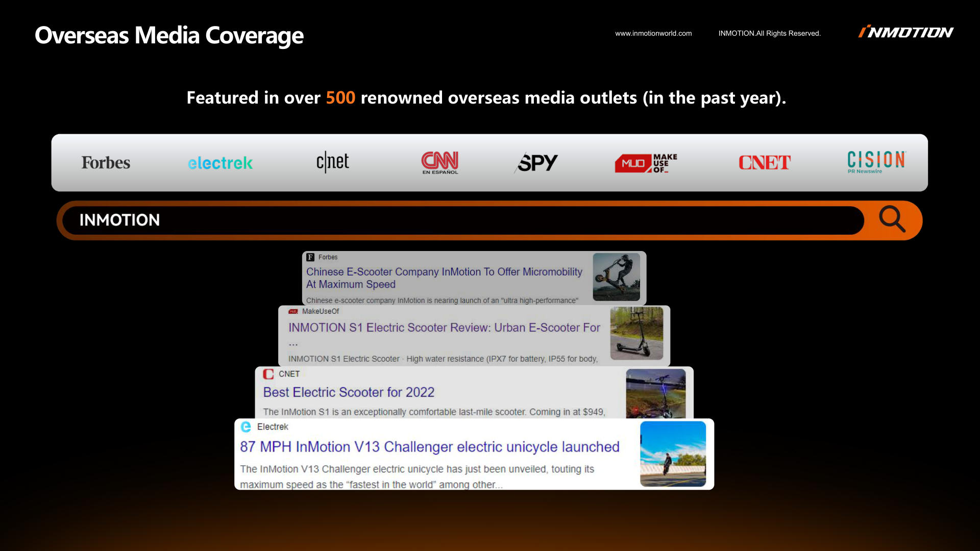980x551 pixels.
Task: Click the MUO Make Use Of logo
Action: 646,163
